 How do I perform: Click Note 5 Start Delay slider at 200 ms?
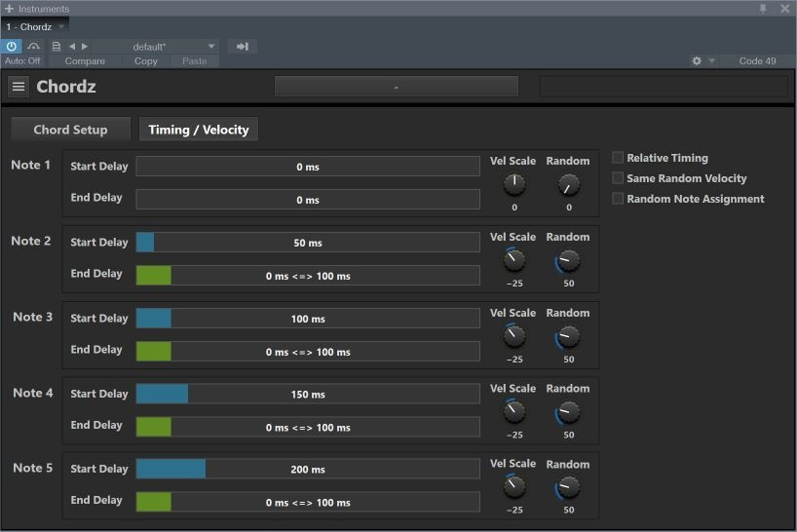308,469
